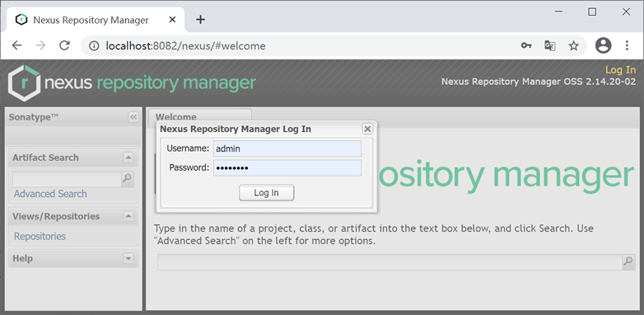644x315 pixels.
Task: Open Chrome's three-dot menu
Action: coord(627,45)
